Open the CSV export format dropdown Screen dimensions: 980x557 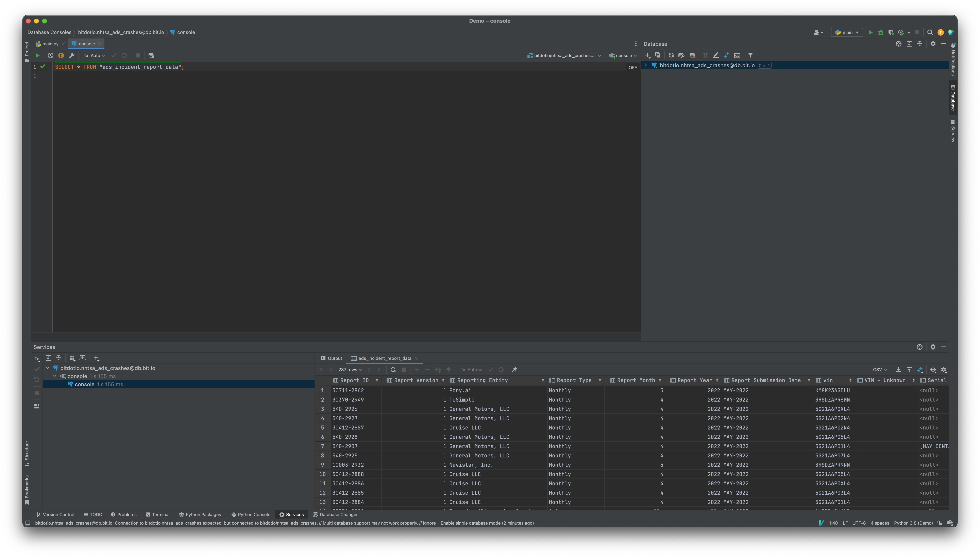(879, 370)
